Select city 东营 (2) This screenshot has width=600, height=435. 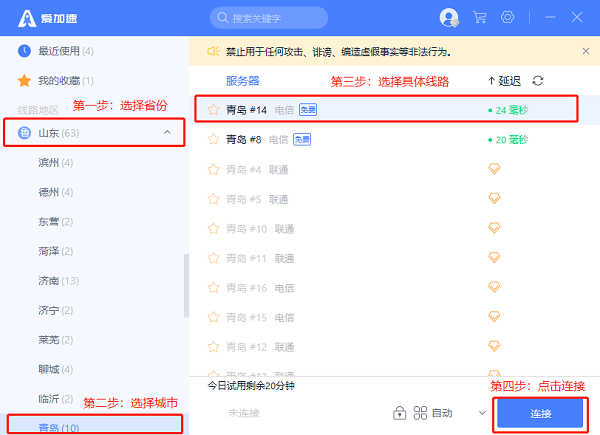(x=55, y=222)
